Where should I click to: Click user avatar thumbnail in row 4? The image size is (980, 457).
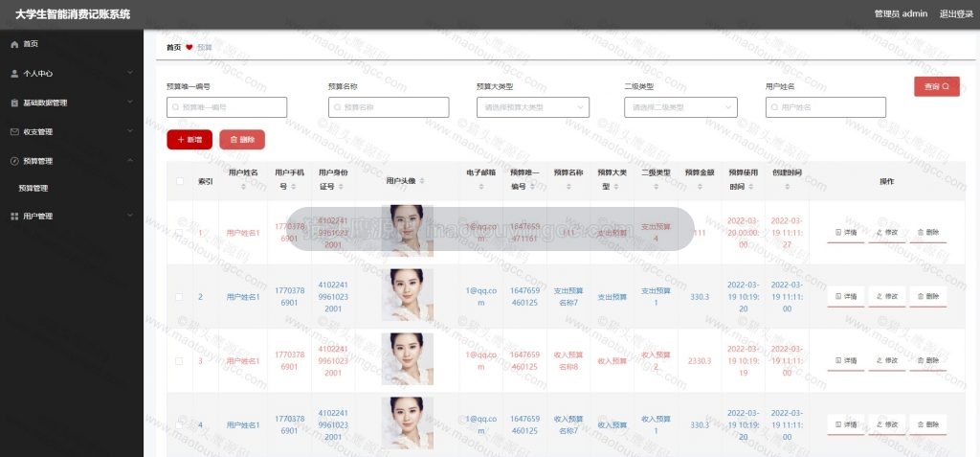(x=408, y=423)
